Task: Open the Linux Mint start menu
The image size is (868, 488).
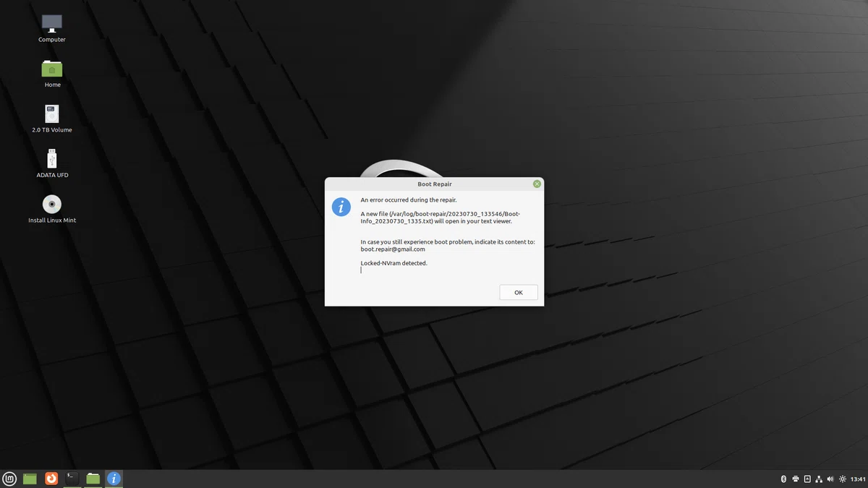Action: click(x=9, y=479)
